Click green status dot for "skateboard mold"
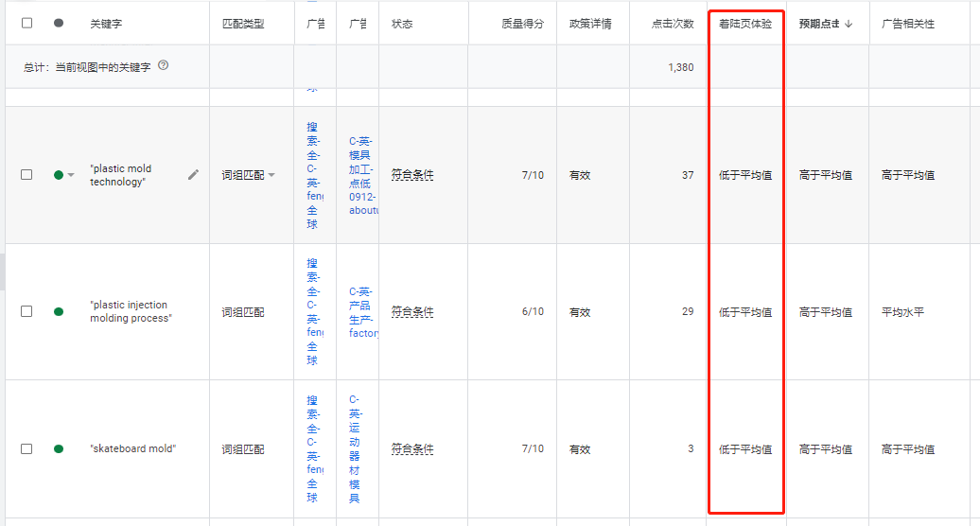This screenshot has height=526, width=980. 59,448
